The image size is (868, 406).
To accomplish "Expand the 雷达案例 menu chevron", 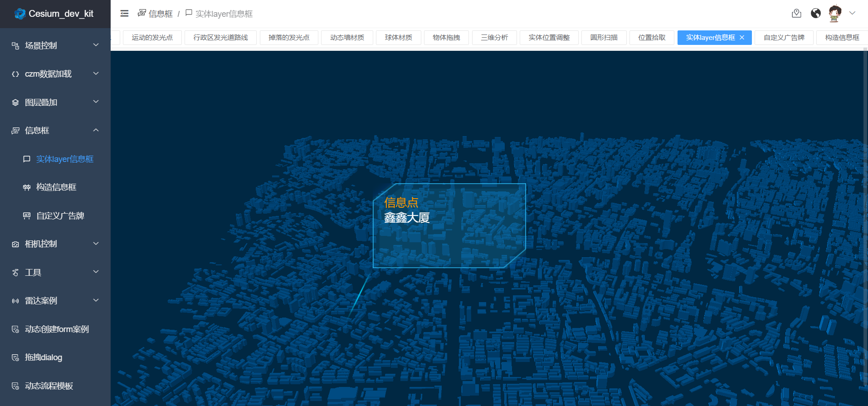I will (96, 300).
